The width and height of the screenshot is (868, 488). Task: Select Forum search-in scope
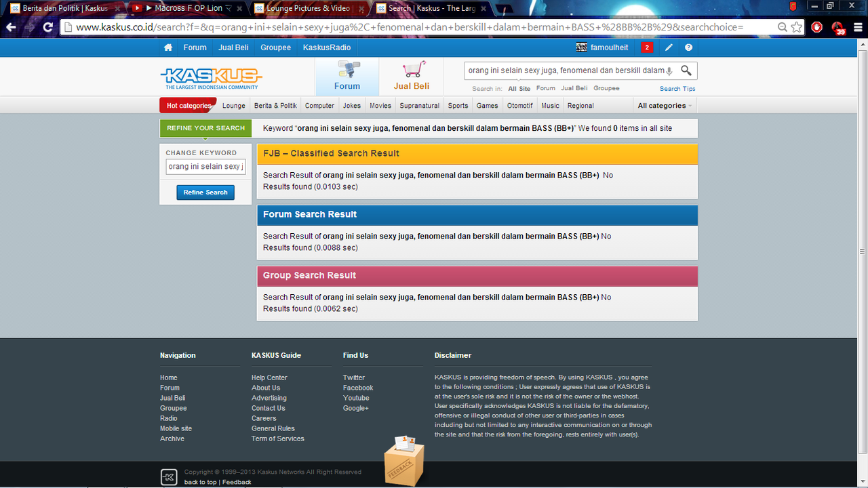tap(546, 88)
